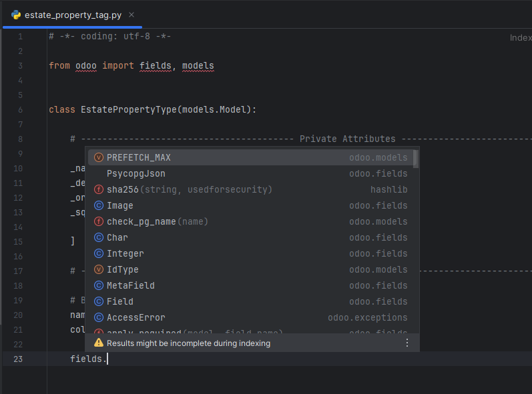Choose the Integer class suggestion

251,253
